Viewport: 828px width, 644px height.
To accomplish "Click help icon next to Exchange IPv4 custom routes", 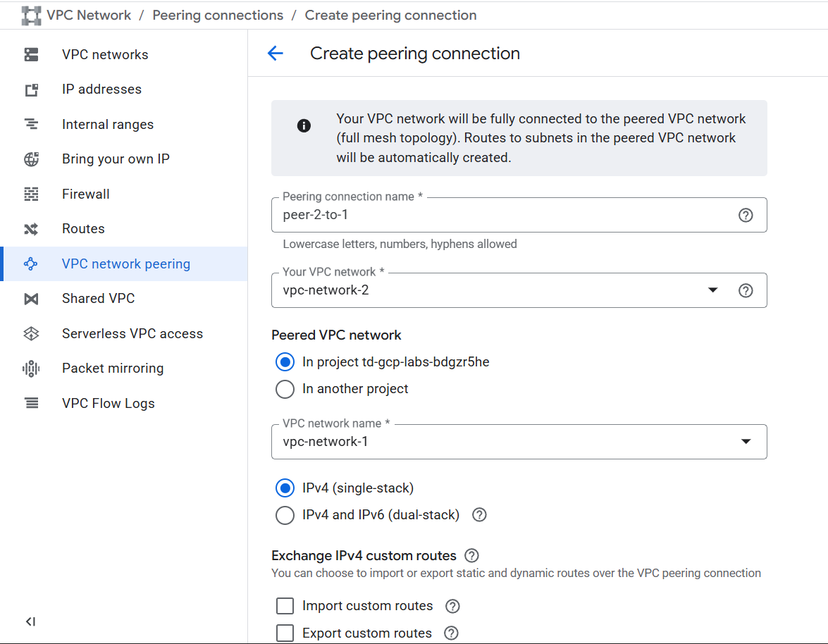I will (x=472, y=555).
